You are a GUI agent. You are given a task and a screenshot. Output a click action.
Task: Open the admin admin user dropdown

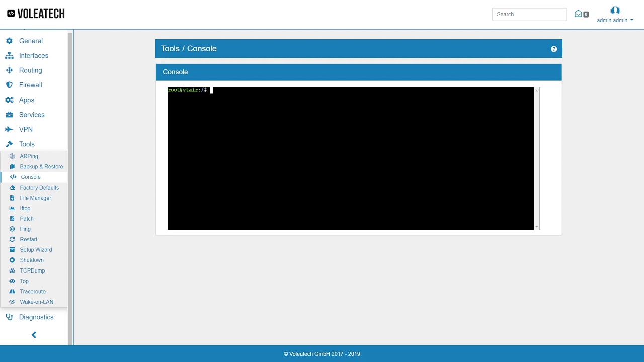pos(615,20)
